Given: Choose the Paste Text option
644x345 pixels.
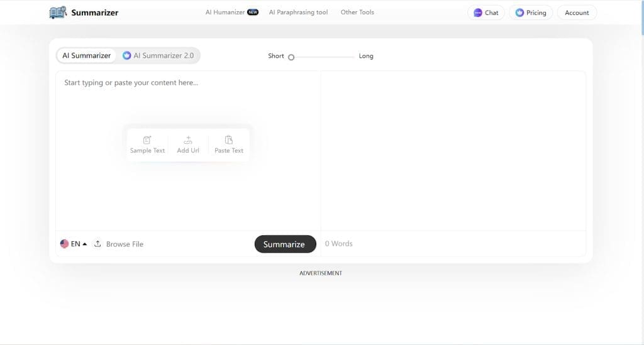Looking at the screenshot, I should (x=229, y=145).
